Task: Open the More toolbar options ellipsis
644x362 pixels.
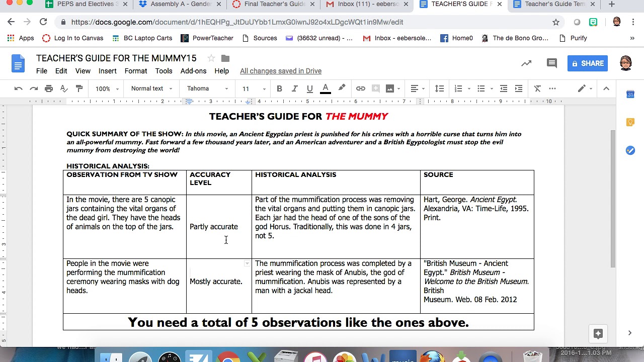Action: point(552,88)
